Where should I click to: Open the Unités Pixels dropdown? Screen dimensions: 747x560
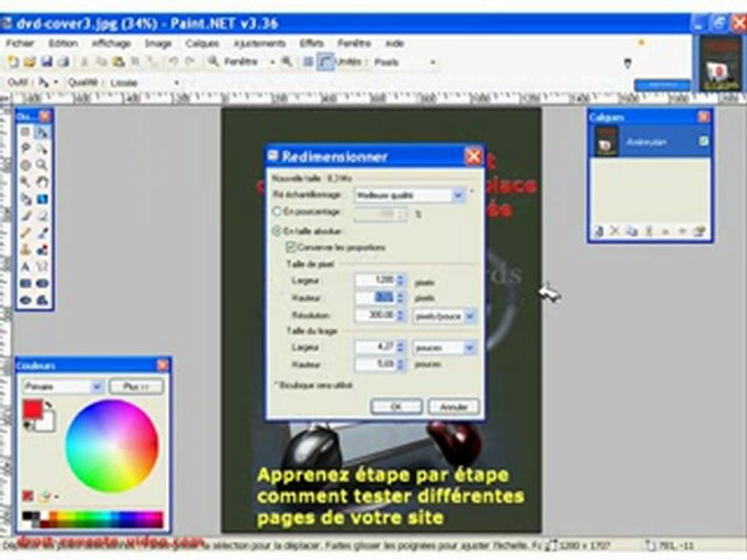click(433, 62)
